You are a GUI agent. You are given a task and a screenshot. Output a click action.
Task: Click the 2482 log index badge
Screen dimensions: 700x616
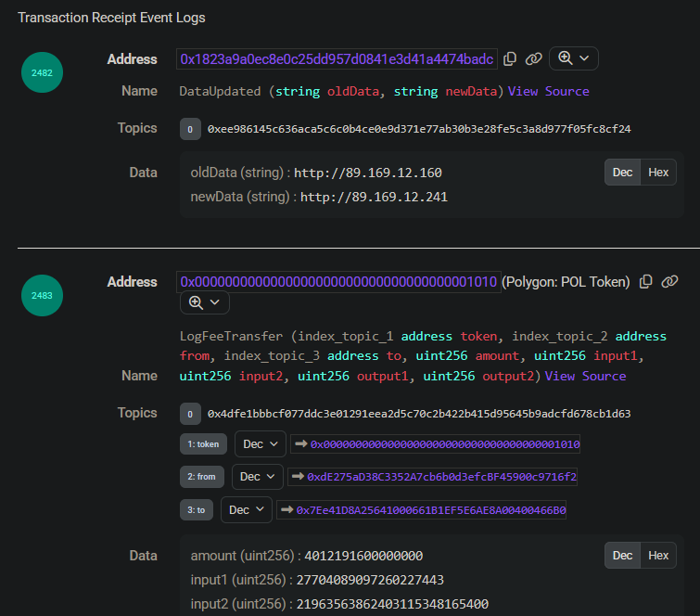click(x=42, y=72)
